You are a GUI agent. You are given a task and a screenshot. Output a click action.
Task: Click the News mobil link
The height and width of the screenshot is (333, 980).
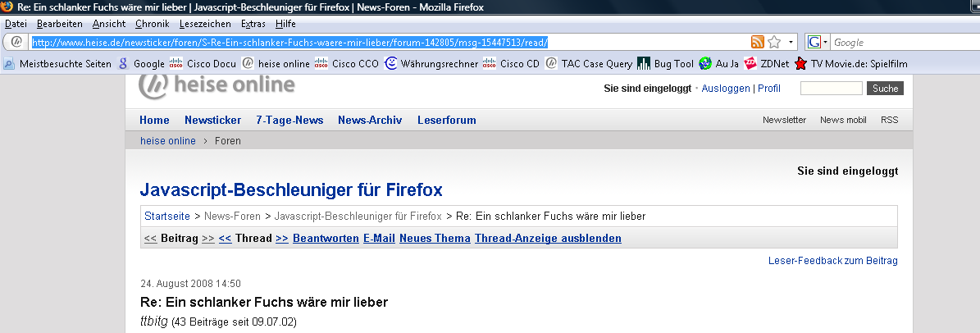tap(843, 120)
